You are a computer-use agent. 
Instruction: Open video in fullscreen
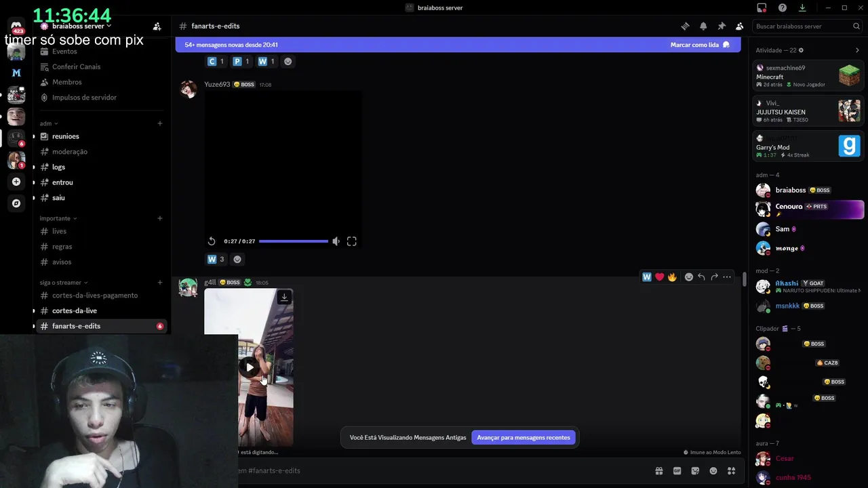click(352, 241)
